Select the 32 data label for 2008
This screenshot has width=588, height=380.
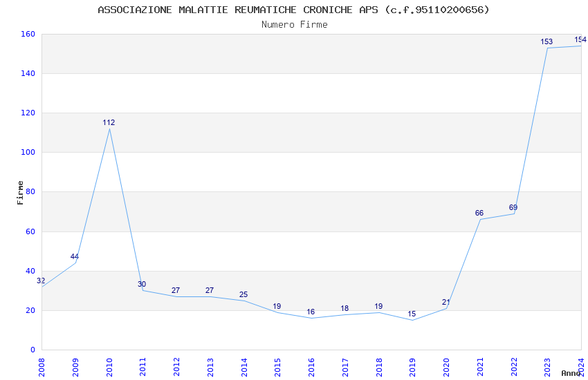click(41, 281)
